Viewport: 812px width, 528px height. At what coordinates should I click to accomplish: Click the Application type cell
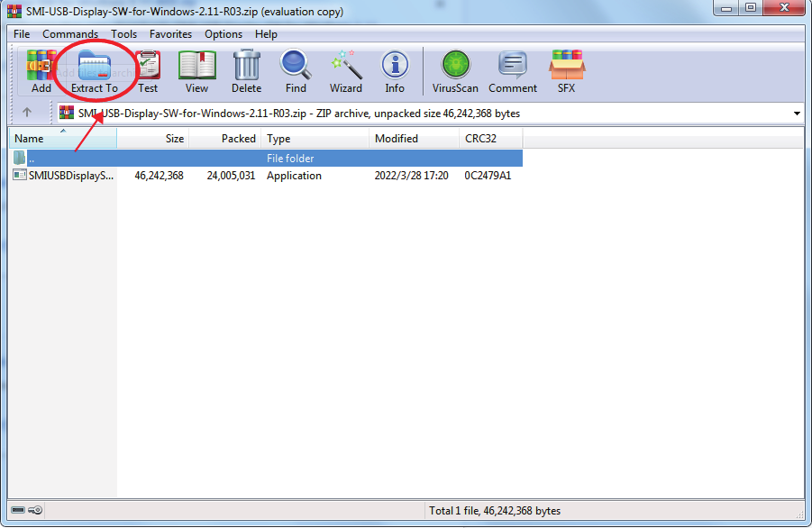(x=294, y=176)
